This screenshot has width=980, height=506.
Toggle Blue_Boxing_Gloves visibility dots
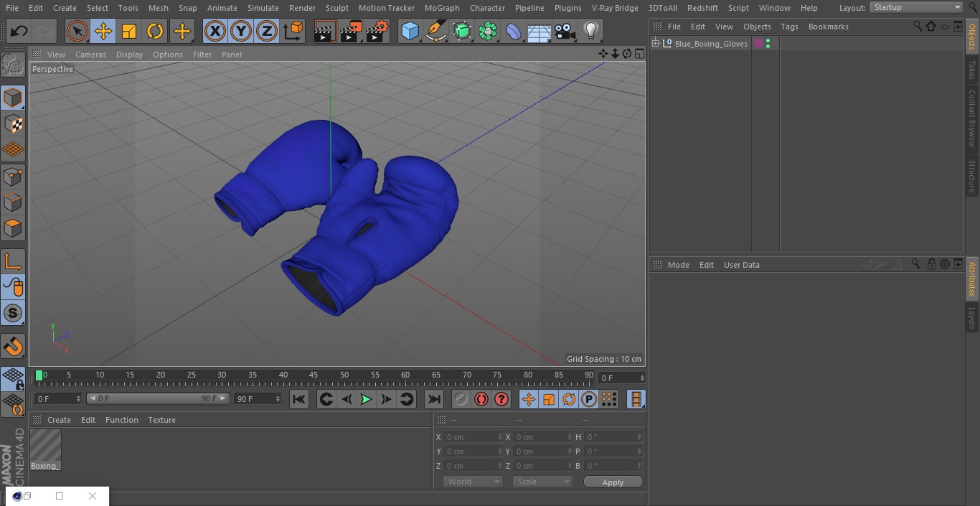pyautogui.click(x=768, y=44)
